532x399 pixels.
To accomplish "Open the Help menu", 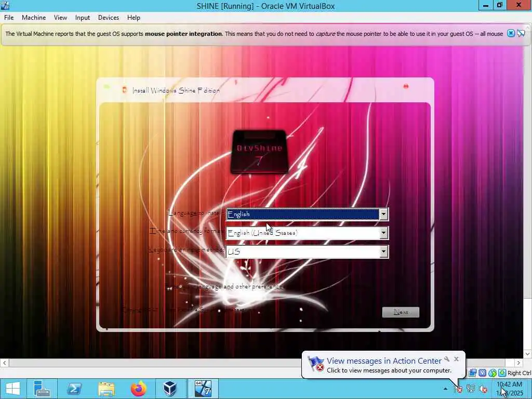I will (x=134, y=18).
